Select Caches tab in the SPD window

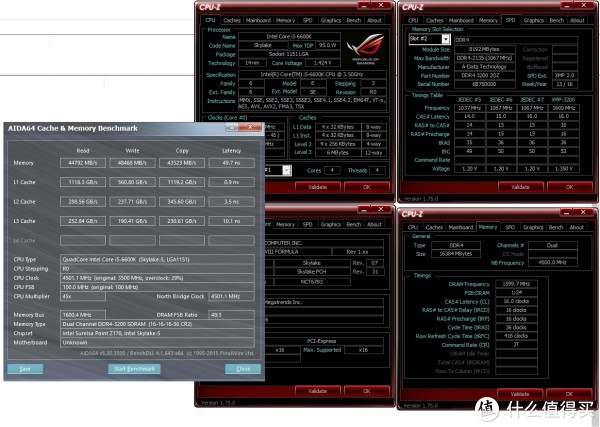434,20
